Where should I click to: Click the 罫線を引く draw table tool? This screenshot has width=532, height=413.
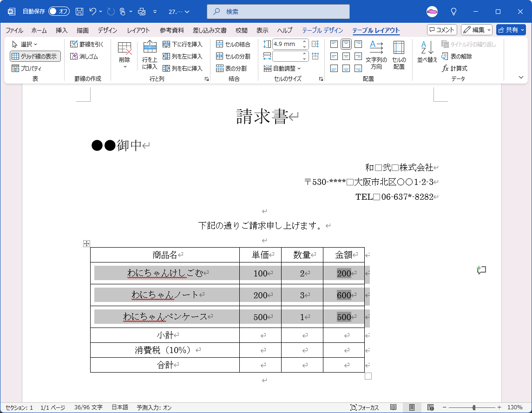pos(86,44)
